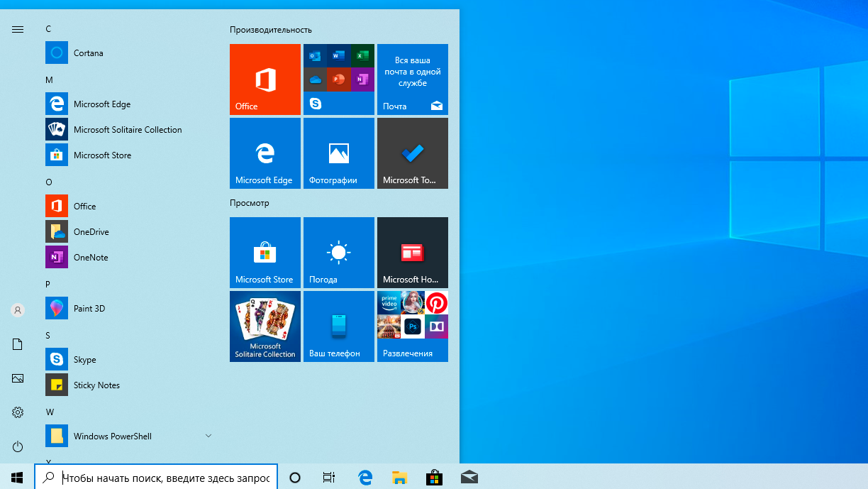Image resolution: width=868 pixels, height=489 pixels.
Task: Select Paint 3D from the app list
Action: click(89, 309)
